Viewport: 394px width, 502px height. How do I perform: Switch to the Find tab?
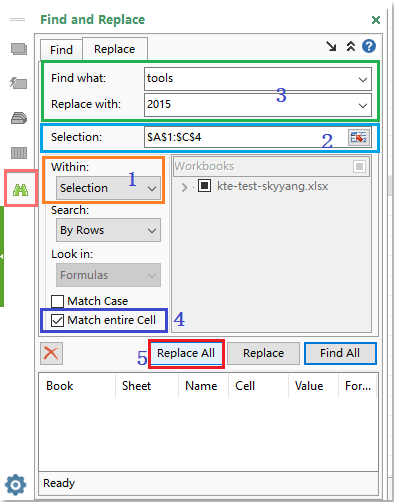pos(61,50)
